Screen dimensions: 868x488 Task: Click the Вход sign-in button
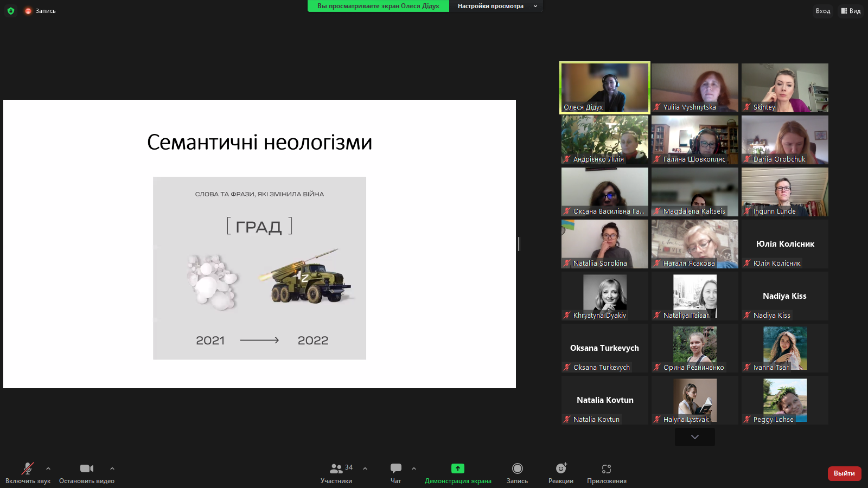click(x=822, y=11)
